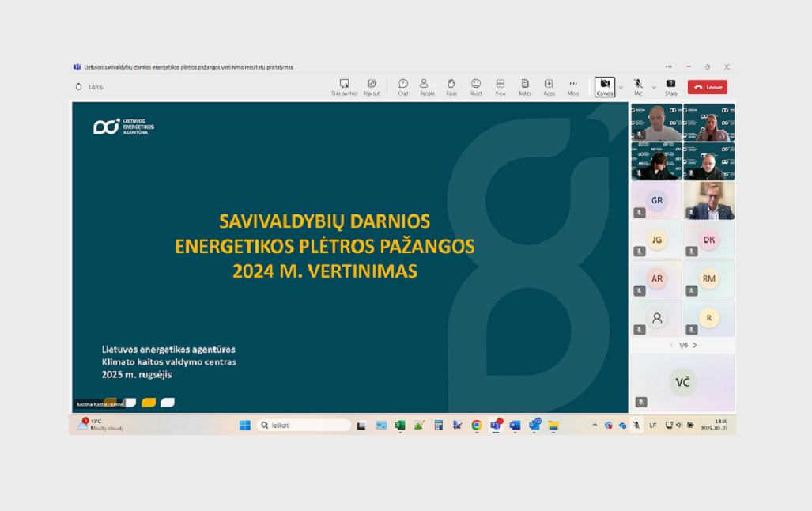This screenshot has width=812, height=511.
Task: Go to next participants page
Action: (695, 345)
